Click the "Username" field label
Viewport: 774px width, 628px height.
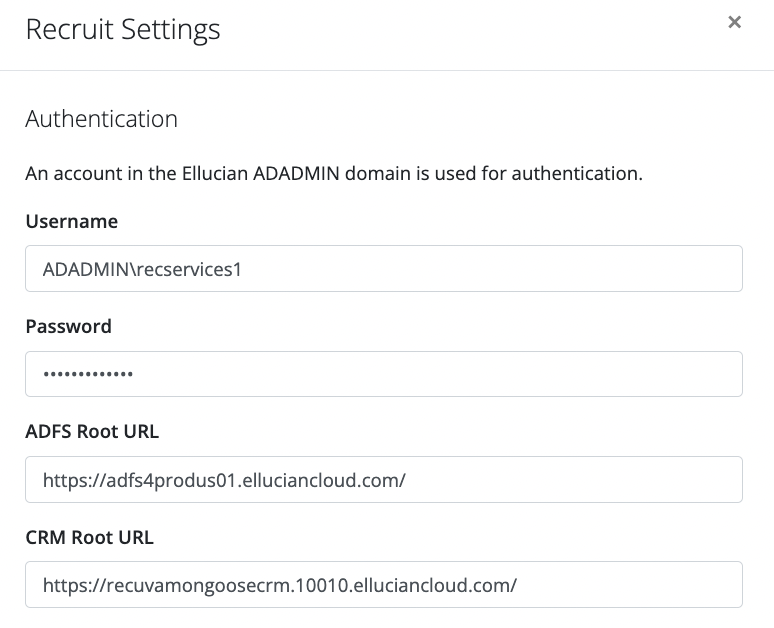71,221
